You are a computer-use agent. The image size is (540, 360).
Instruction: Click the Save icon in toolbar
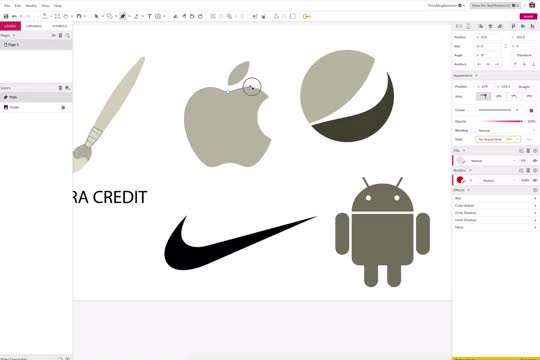click(x=6, y=16)
